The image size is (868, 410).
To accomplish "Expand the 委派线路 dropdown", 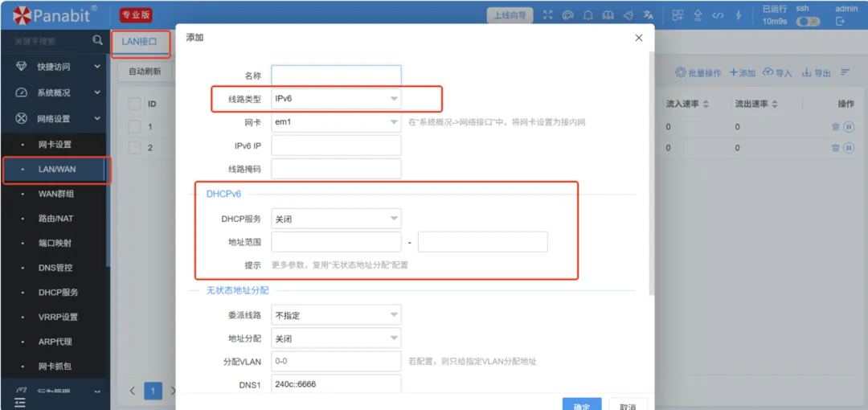I will click(x=336, y=315).
